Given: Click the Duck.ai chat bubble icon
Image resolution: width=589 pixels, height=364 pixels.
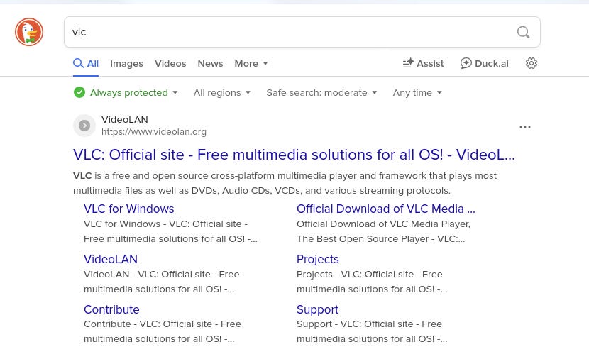Looking at the screenshot, I should [466, 63].
